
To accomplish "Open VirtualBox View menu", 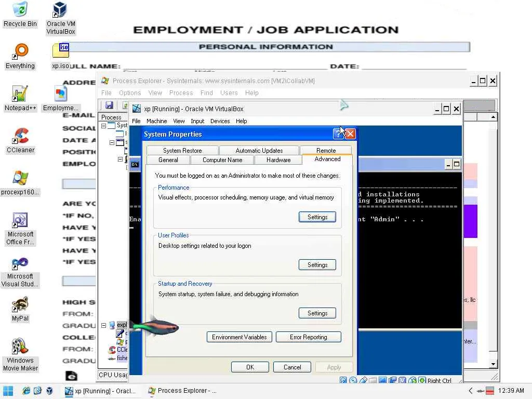I will point(179,121).
